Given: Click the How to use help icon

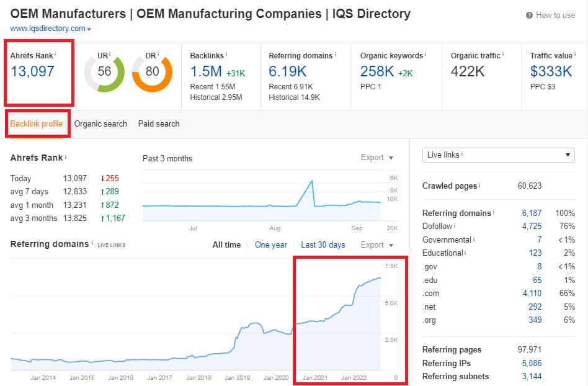Looking at the screenshot, I should 529,16.
